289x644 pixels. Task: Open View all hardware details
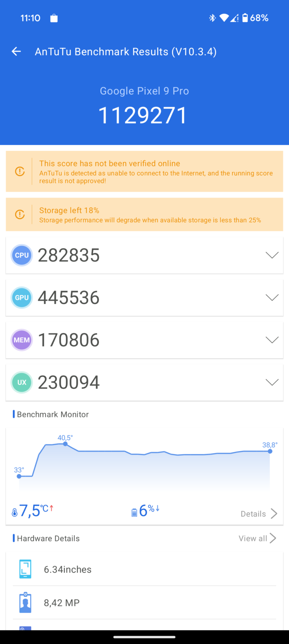click(257, 538)
